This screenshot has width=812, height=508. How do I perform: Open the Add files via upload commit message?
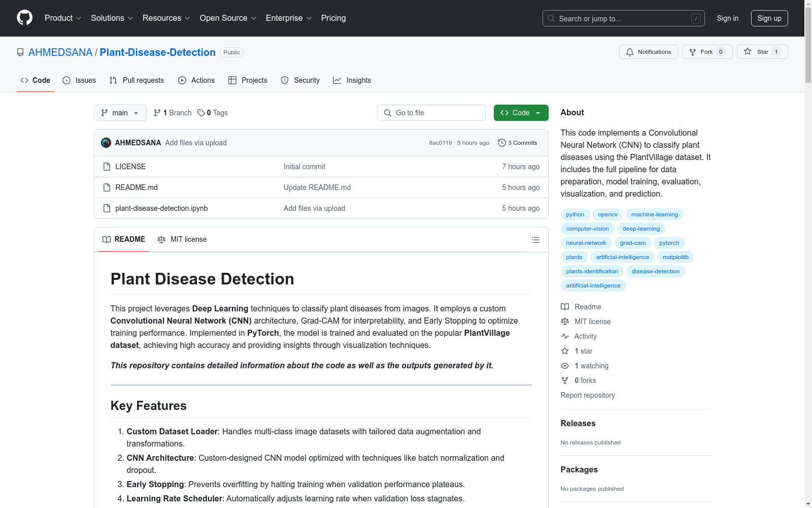[196, 143]
